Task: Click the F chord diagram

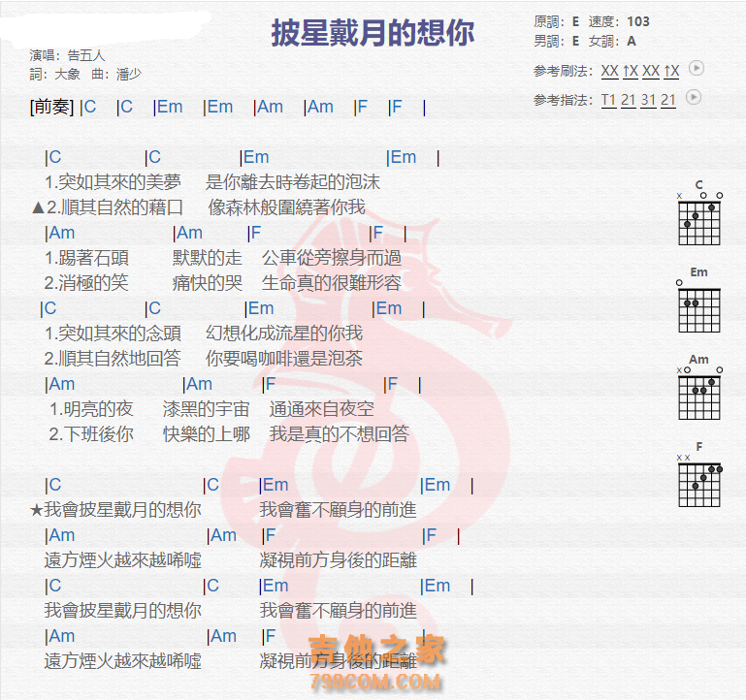Action: pos(699,475)
